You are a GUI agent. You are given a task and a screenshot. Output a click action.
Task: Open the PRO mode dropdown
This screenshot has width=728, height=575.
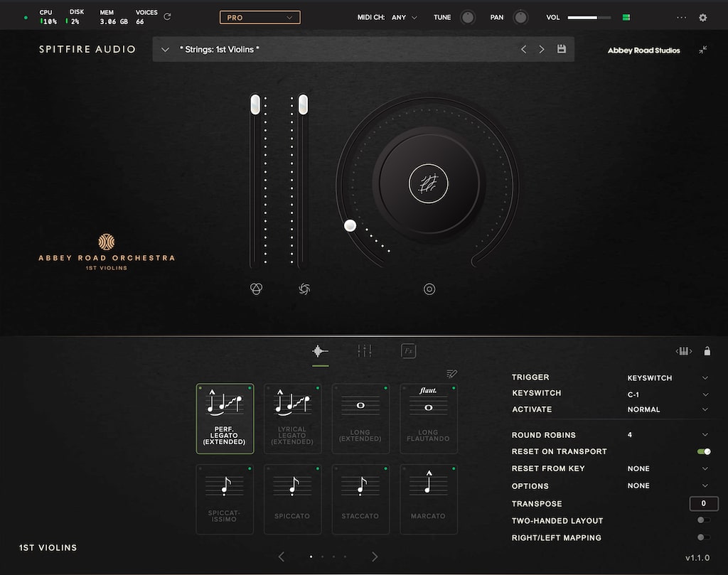point(260,18)
